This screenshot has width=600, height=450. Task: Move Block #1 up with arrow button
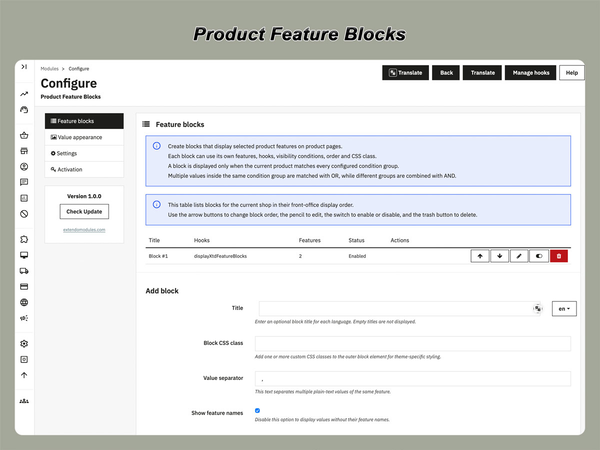[x=480, y=256]
